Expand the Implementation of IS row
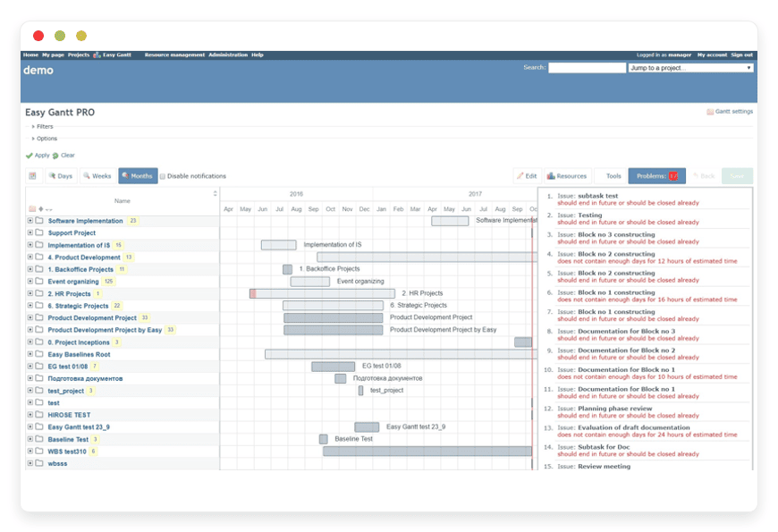Viewport: 778px width, 532px height. click(30, 245)
